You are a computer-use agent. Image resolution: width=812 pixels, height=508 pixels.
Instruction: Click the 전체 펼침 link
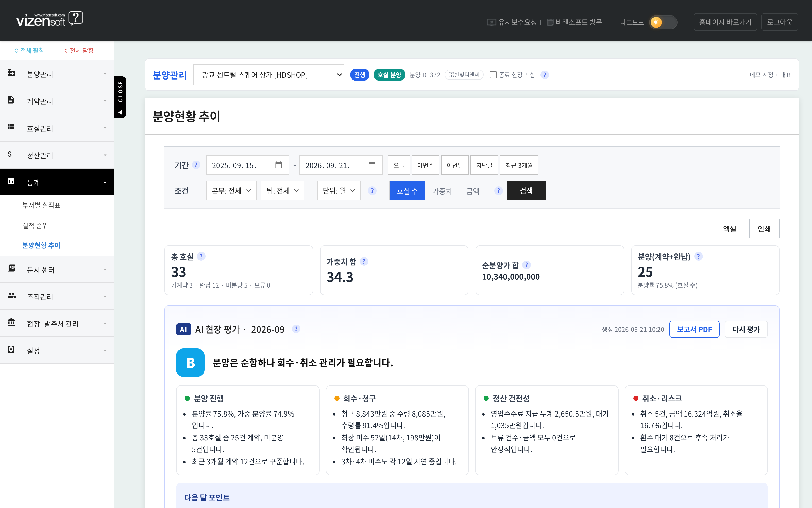coord(29,50)
